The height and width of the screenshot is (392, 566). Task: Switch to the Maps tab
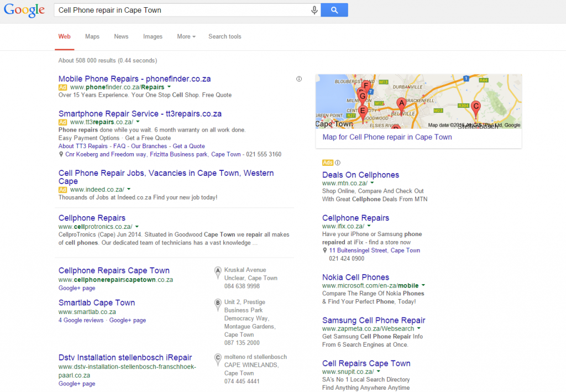point(92,36)
